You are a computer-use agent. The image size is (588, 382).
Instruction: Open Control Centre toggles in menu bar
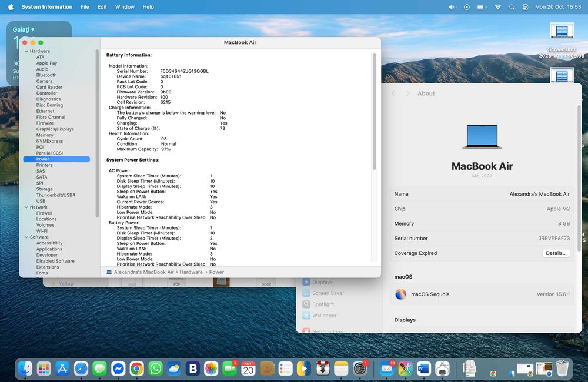[525, 7]
